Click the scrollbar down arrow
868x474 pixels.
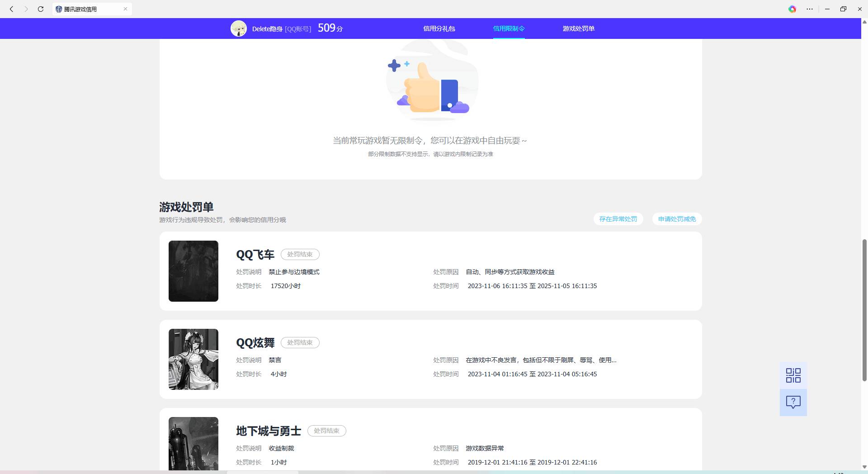coord(864,467)
